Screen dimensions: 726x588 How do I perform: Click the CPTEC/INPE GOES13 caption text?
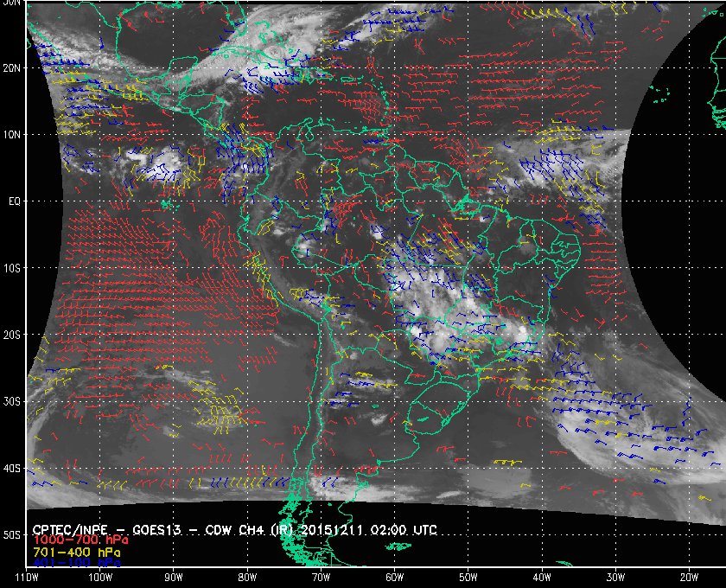point(235,529)
